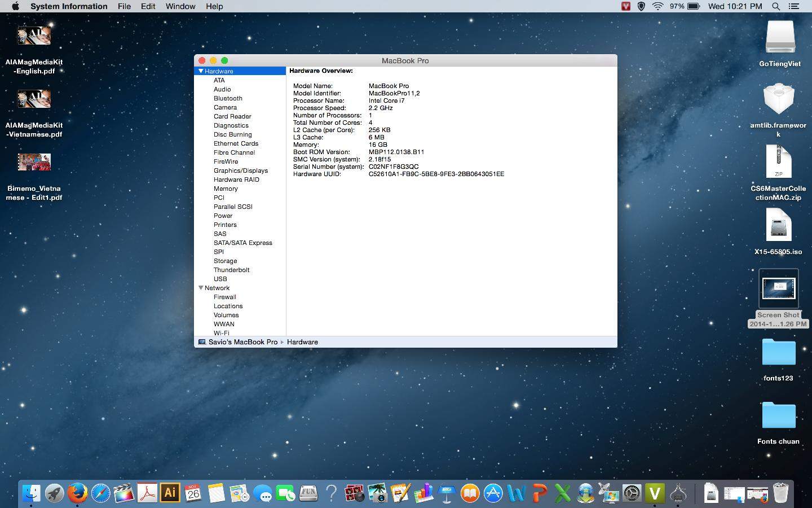Open Spotlight search in menu bar
This screenshot has width=812, height=508.
click(x=776, y=6)
